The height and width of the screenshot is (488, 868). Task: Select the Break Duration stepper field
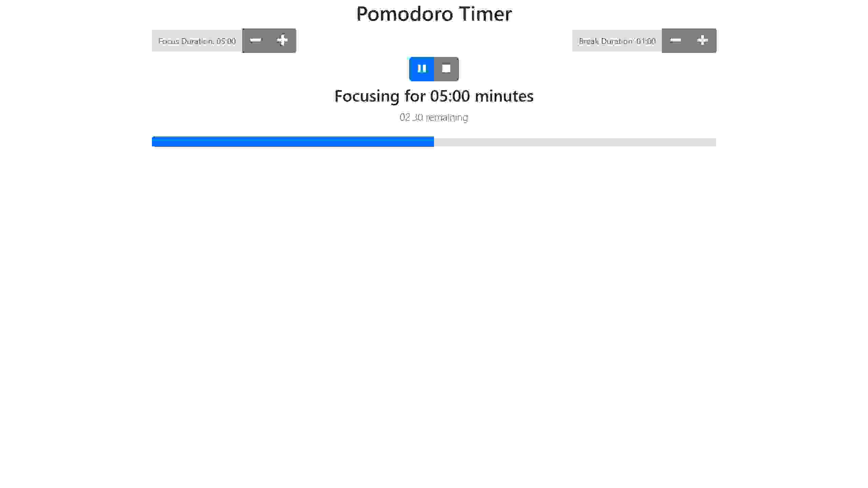pos(617,41)
